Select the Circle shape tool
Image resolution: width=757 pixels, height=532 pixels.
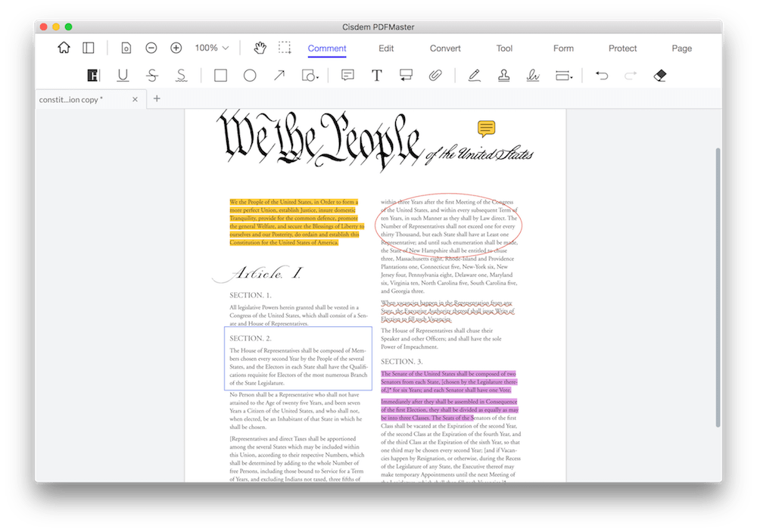pos(250,76)
